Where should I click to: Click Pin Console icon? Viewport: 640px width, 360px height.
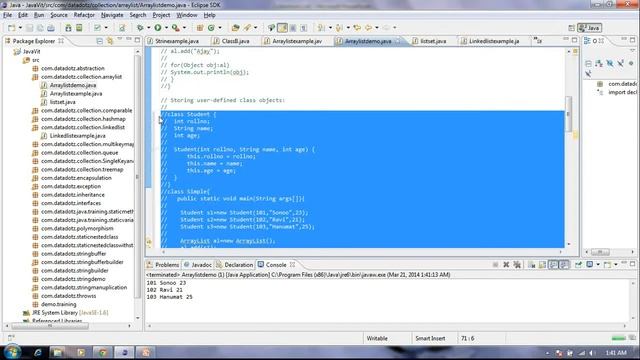coord(578,264)
